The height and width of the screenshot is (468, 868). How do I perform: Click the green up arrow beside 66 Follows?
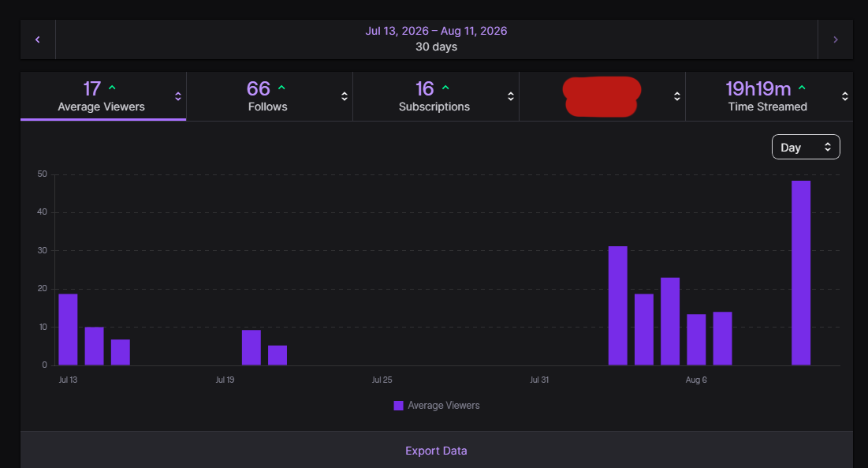click(x=281, y=88)
